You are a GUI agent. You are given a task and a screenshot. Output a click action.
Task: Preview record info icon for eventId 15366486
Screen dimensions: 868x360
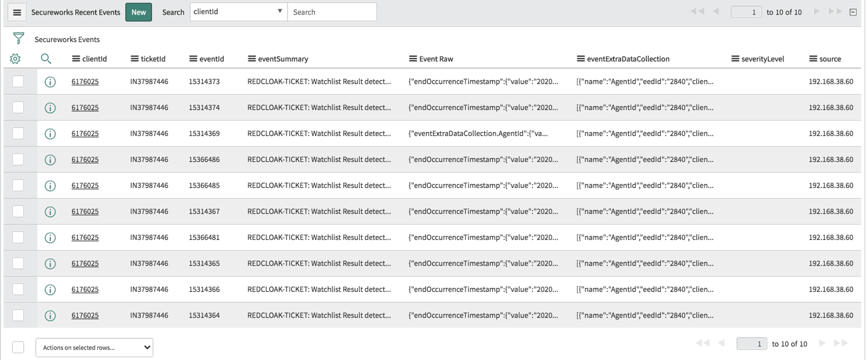[x=50, y=160]
